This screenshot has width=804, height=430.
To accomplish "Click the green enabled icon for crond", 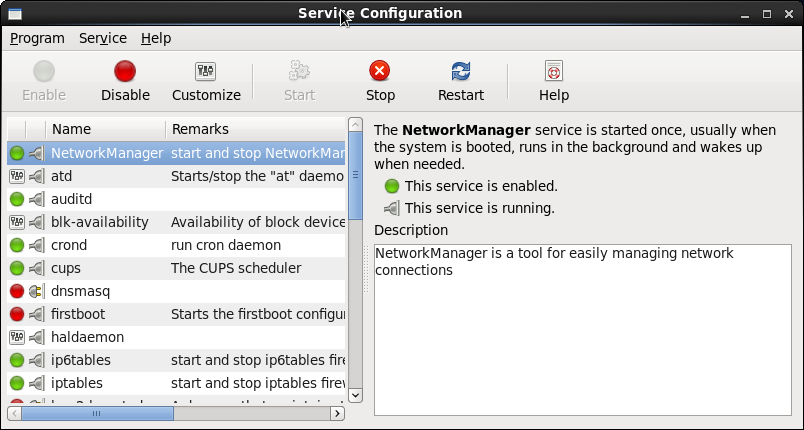I will 17,245.
